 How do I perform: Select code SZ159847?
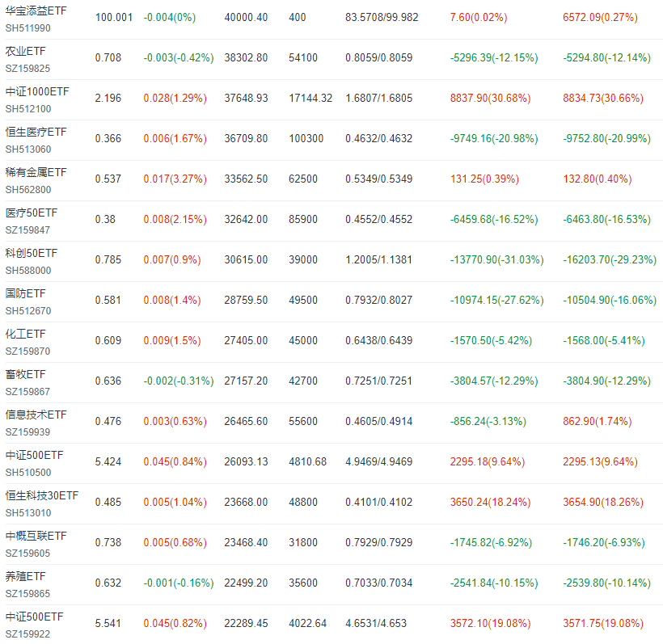pyautogui.click(x=28, y=230)
